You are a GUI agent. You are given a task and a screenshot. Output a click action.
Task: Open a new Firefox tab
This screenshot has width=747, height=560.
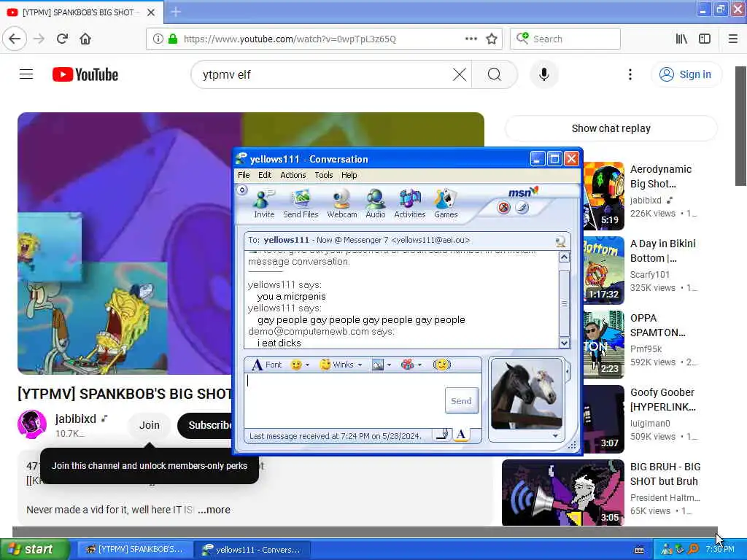176,12
